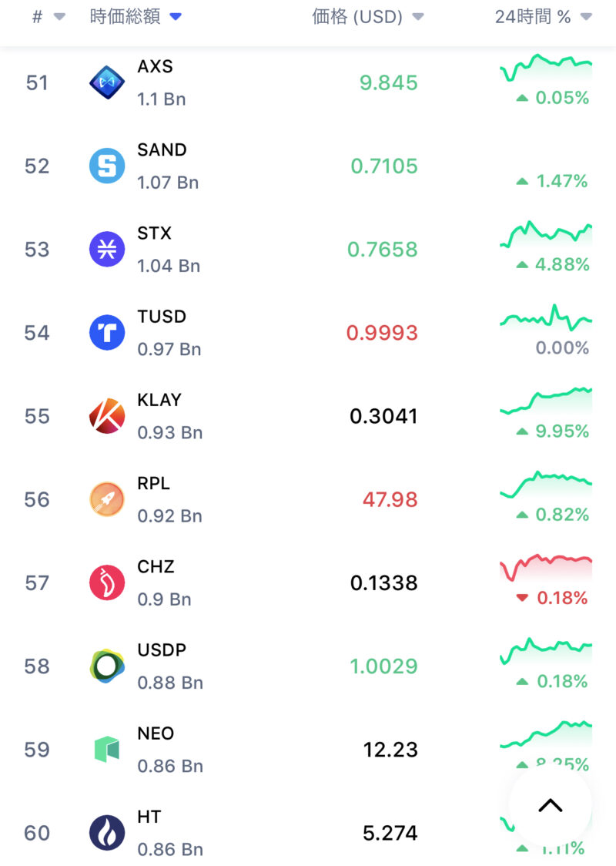
Task: Select the CHZ coin logo
Action: click(x=107, y=582)
